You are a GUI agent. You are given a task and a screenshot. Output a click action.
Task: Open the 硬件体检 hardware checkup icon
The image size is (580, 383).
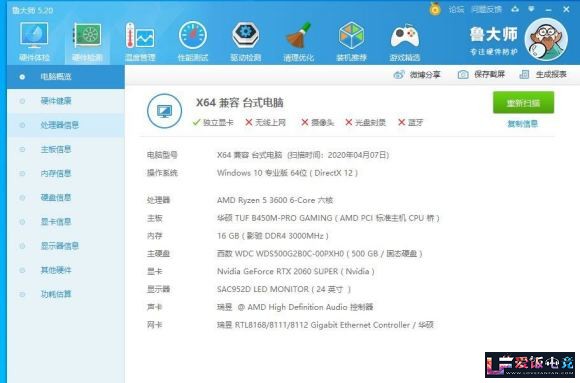click(x=34, y=41)
